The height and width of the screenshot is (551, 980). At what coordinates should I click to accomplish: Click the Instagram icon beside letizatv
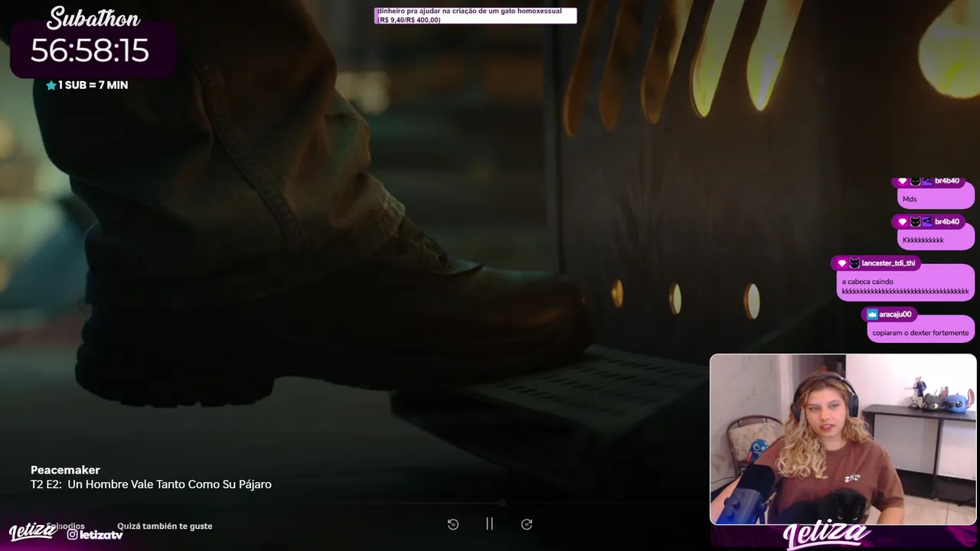[72, 534]
